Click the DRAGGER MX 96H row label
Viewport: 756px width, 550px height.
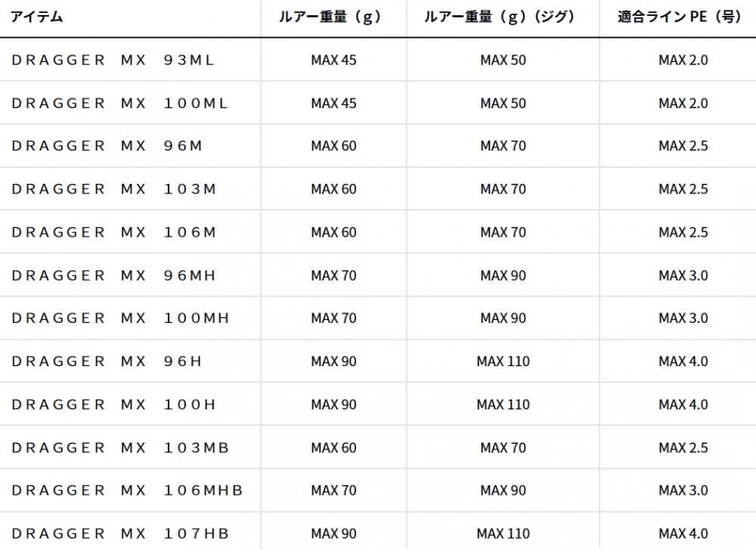[x=107, y=362]
